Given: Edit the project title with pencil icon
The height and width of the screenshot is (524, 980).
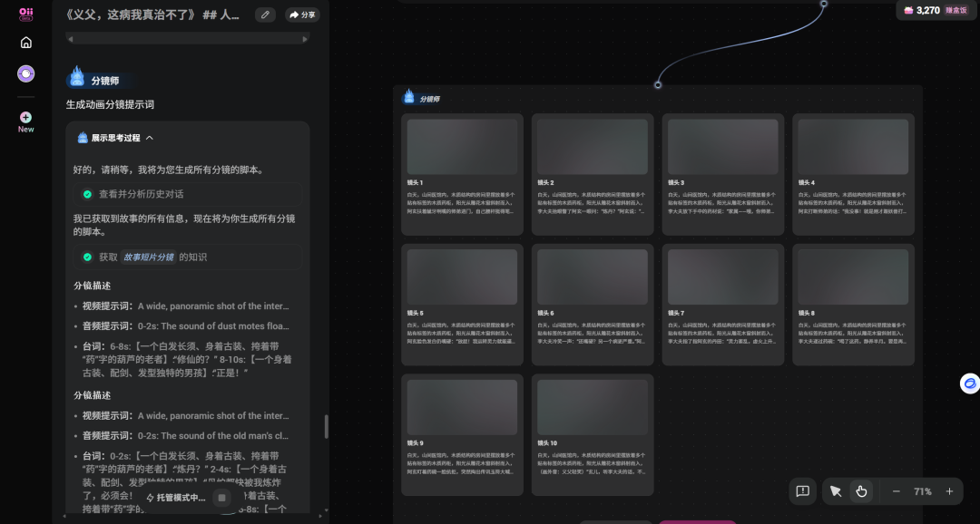Looking at the screenshot, I should pos(265,15).
